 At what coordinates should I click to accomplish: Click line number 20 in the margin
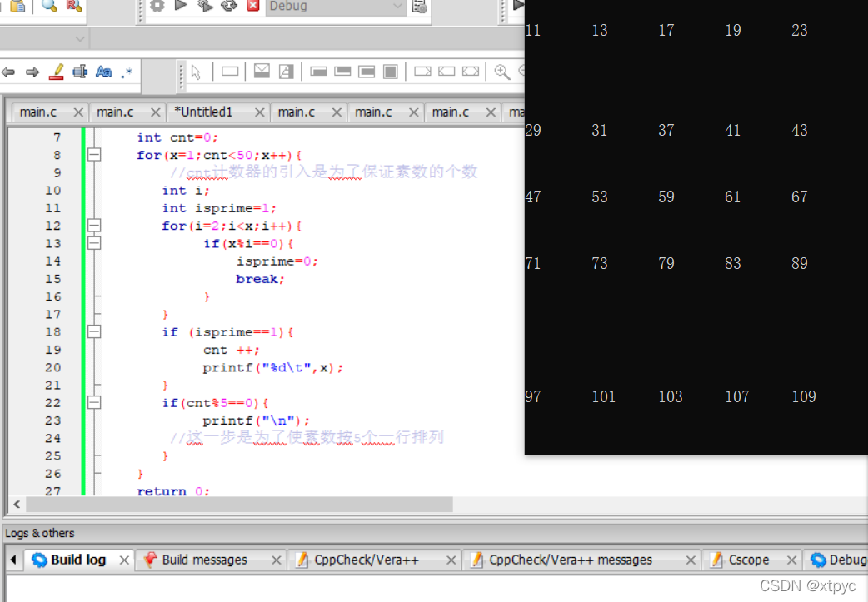click(53, 367)
